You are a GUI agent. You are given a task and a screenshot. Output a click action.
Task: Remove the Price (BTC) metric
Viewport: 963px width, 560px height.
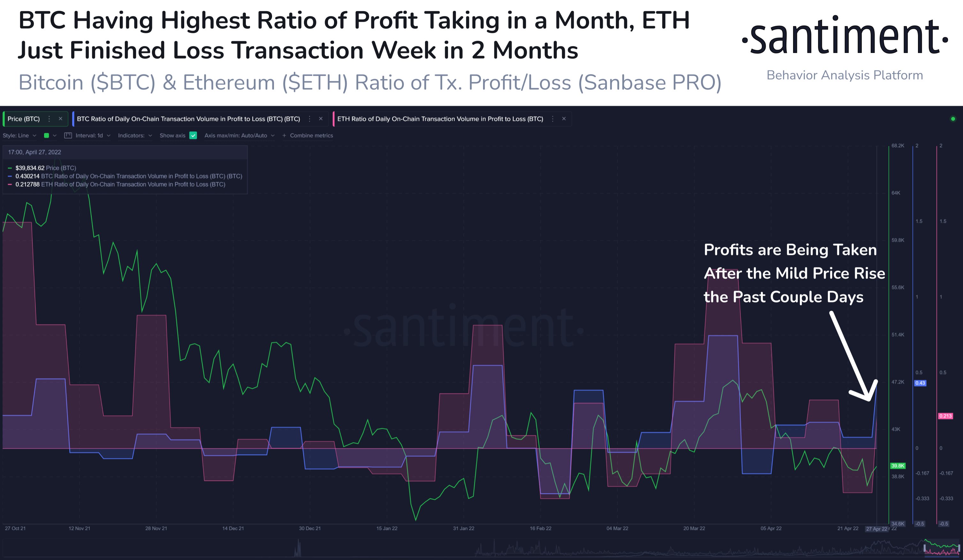(60, 119)
